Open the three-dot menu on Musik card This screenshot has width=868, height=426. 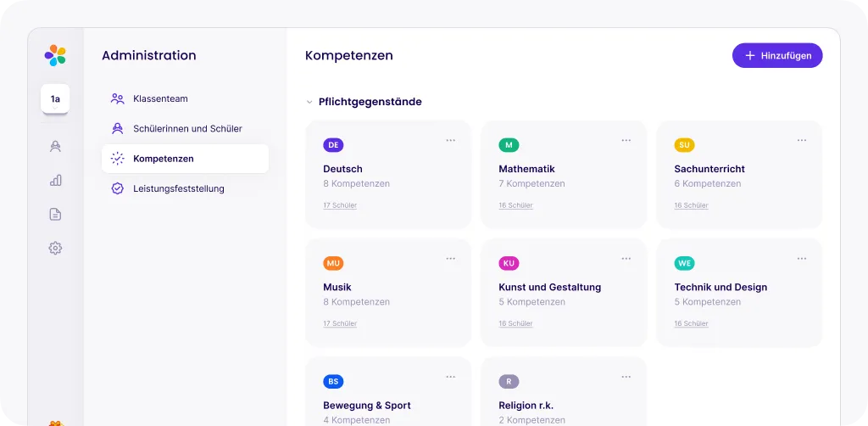451,258
